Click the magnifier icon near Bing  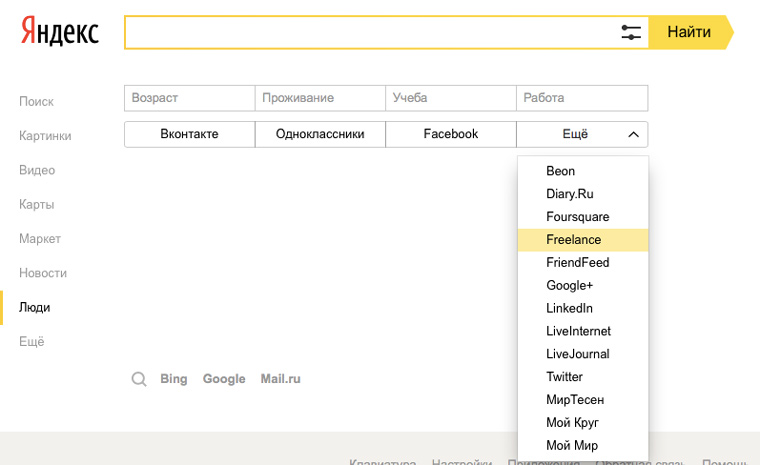[139, 379]
